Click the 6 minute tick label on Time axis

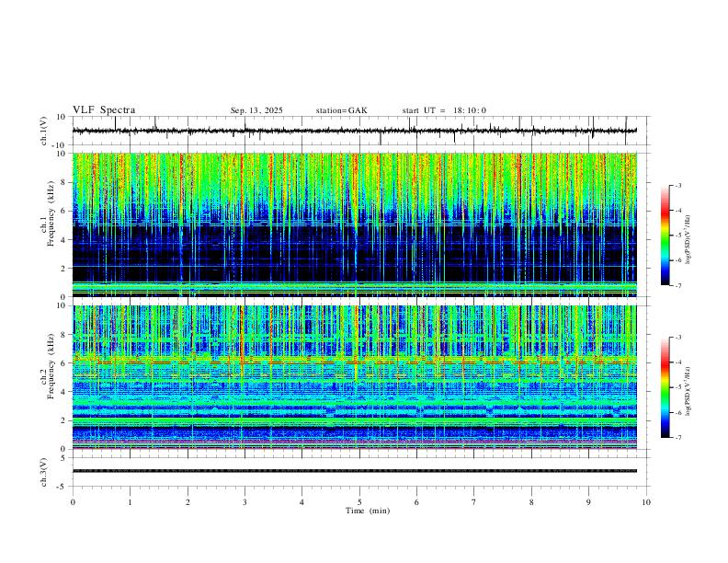416,502
